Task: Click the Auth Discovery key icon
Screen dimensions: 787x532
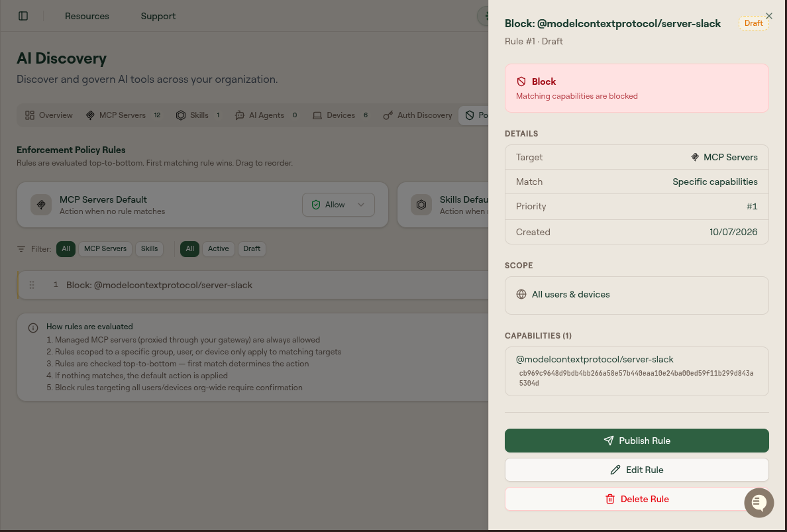Action: [x=388, y=115]
